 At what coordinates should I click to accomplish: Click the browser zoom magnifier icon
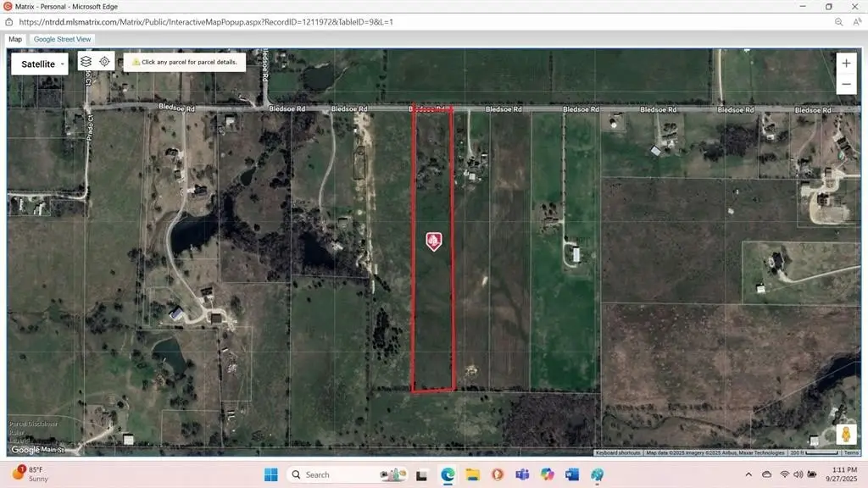(x=838, y=22)
